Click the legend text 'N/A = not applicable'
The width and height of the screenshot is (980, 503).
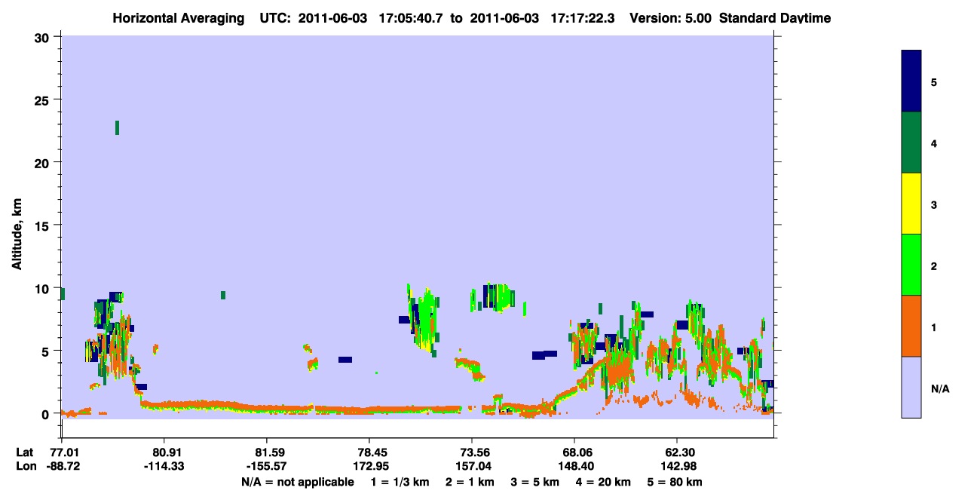pyautogui.click(x=297, y=482)
